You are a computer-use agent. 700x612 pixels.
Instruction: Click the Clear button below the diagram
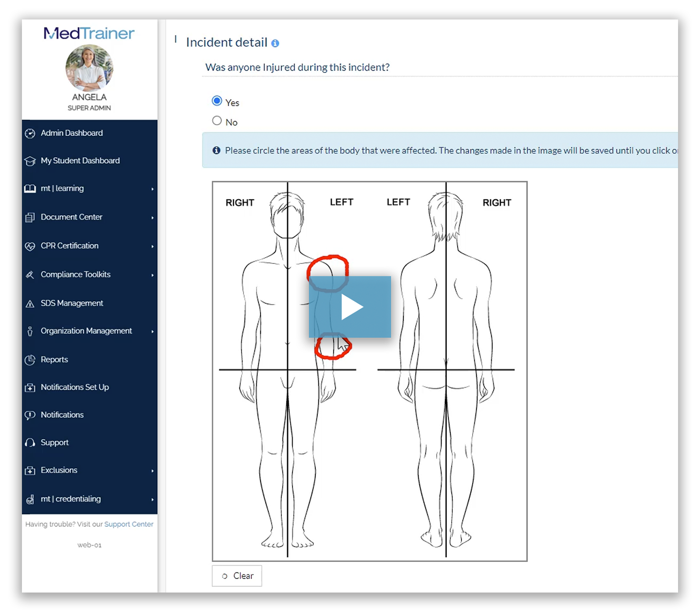237,575
